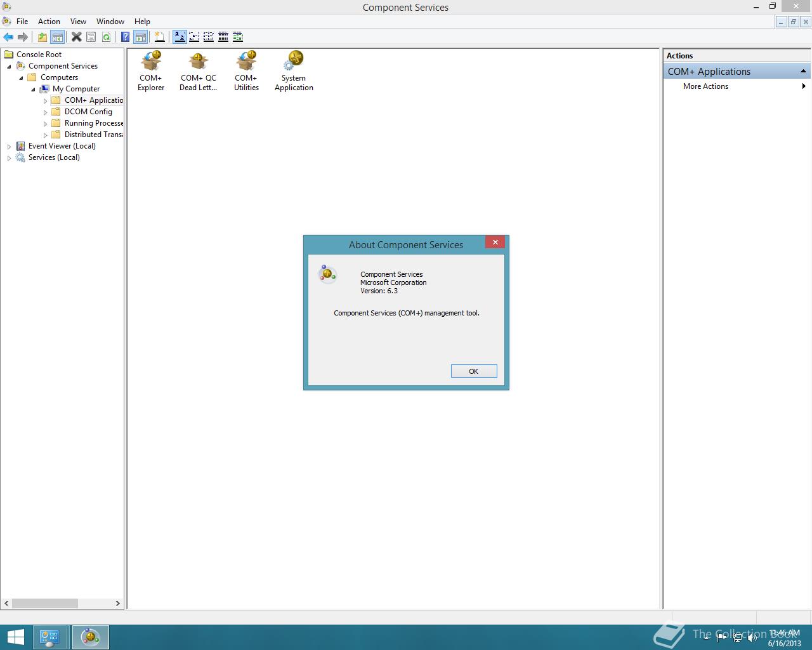
Task: Switch to Detail view in toolbar
Action: click(223, 37)
